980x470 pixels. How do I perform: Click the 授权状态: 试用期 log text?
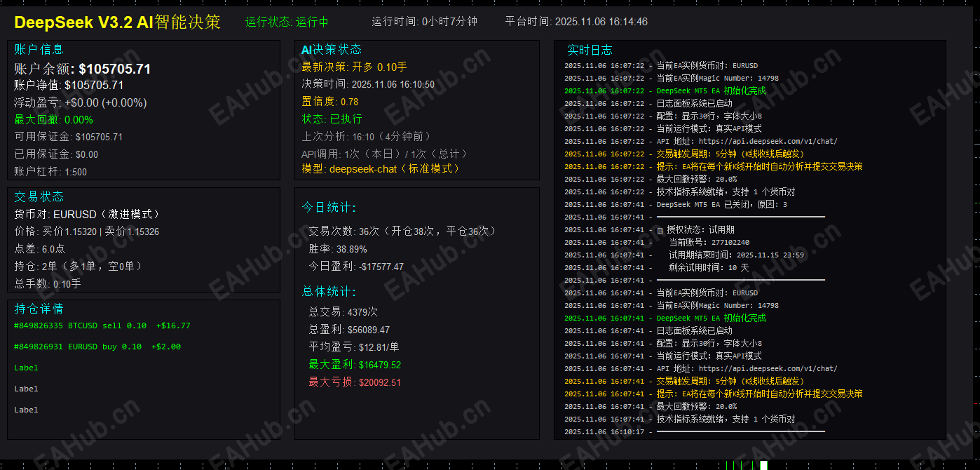point(701,230)
